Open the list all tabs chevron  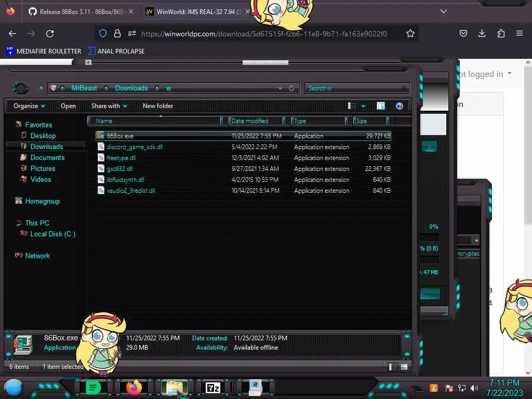(x=444, y=11)
